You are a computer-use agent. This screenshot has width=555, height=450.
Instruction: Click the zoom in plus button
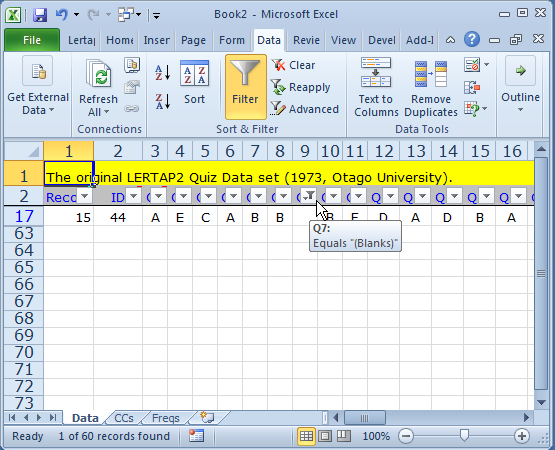pyautogui.click(x=522, y=436)
